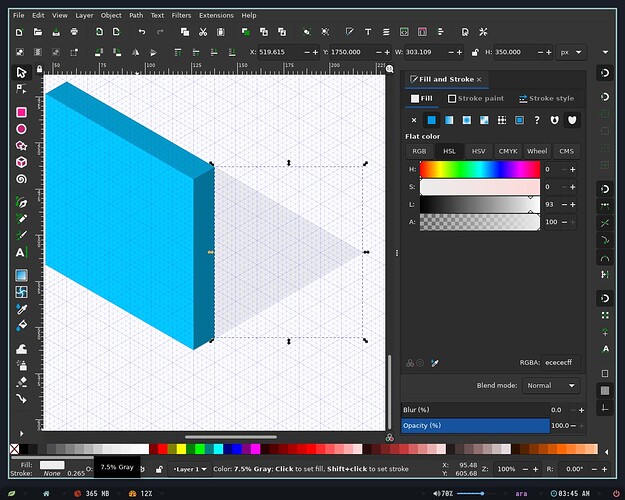Open the File menu
This screenshot has width=625, height=500.
click(x=19, y=16)
